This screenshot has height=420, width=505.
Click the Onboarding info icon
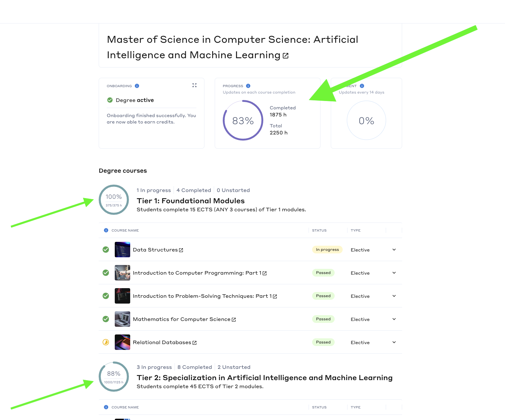tap(137, 86)
